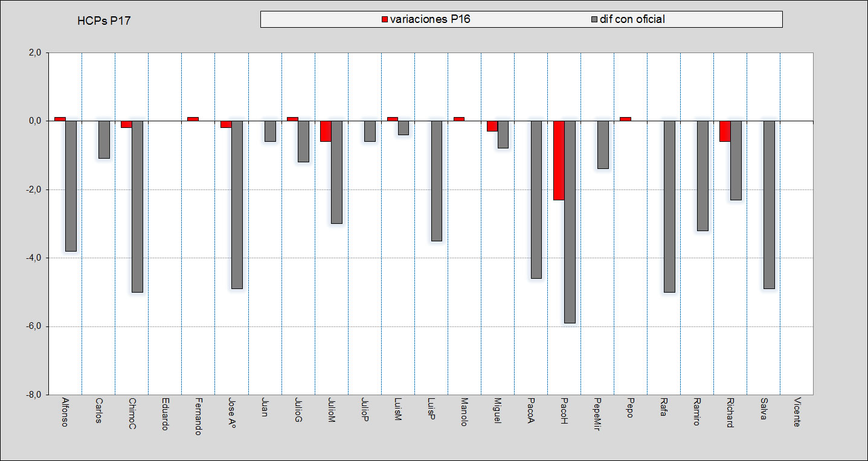Click the red variaciones P16 legend swatch
This screenshot has height=461, width=868.
click(x=385, y=20)
